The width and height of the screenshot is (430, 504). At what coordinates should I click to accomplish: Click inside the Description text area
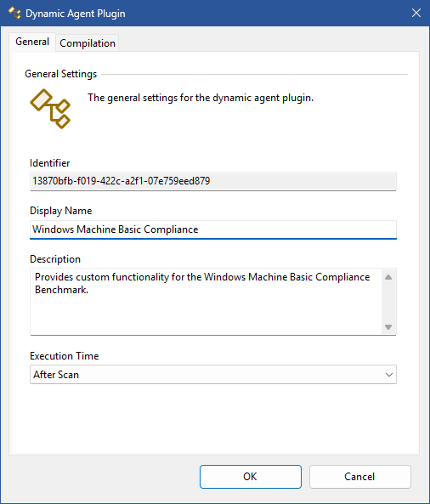pos(206,302)
